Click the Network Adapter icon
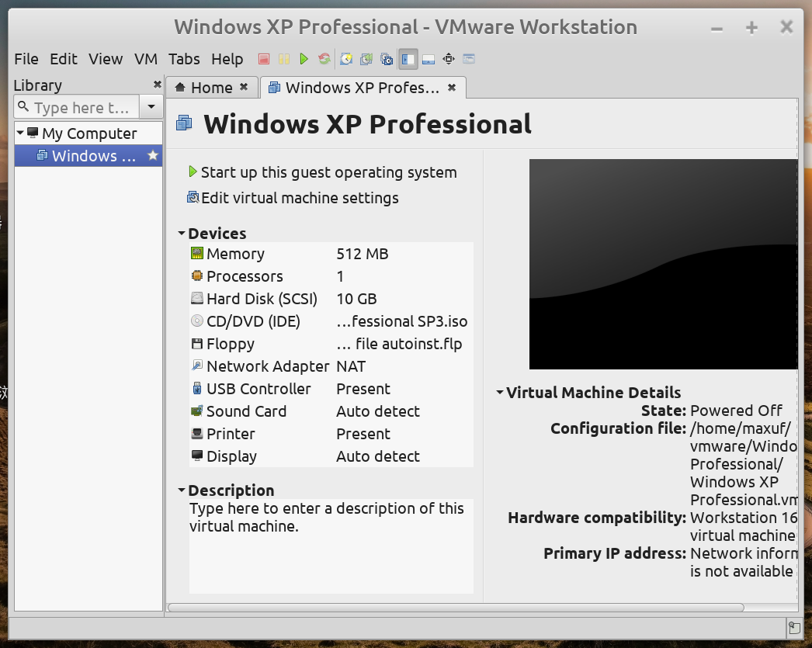The height and width of the screenshot is (648, 812). point(196,366)
